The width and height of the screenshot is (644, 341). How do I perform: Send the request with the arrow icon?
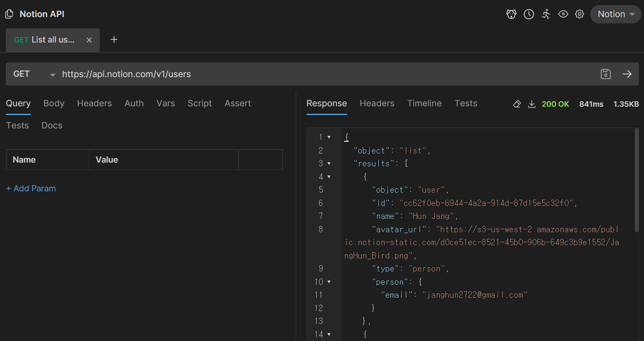(x=627, y=74)
